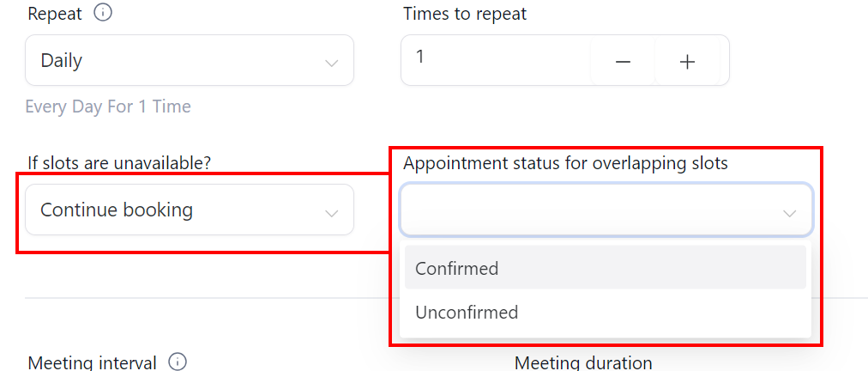Collapse appointment status list via its chevron
Screen dimensions: 868x371
point(789,213)
